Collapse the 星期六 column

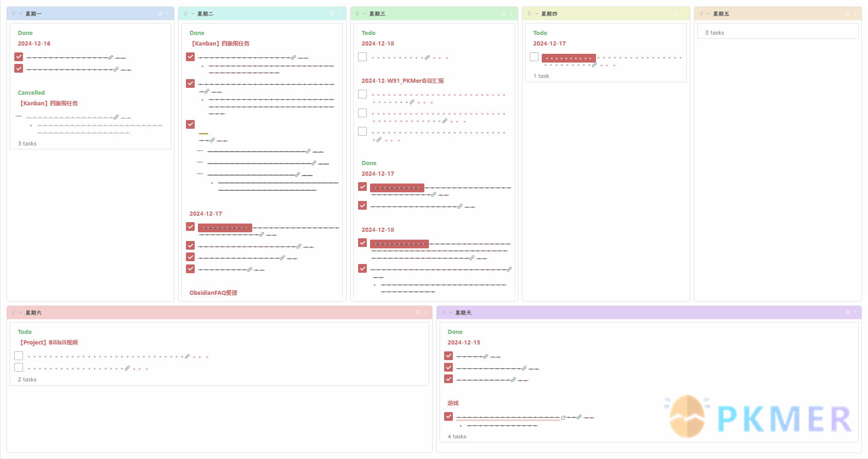tap(21, 313)
